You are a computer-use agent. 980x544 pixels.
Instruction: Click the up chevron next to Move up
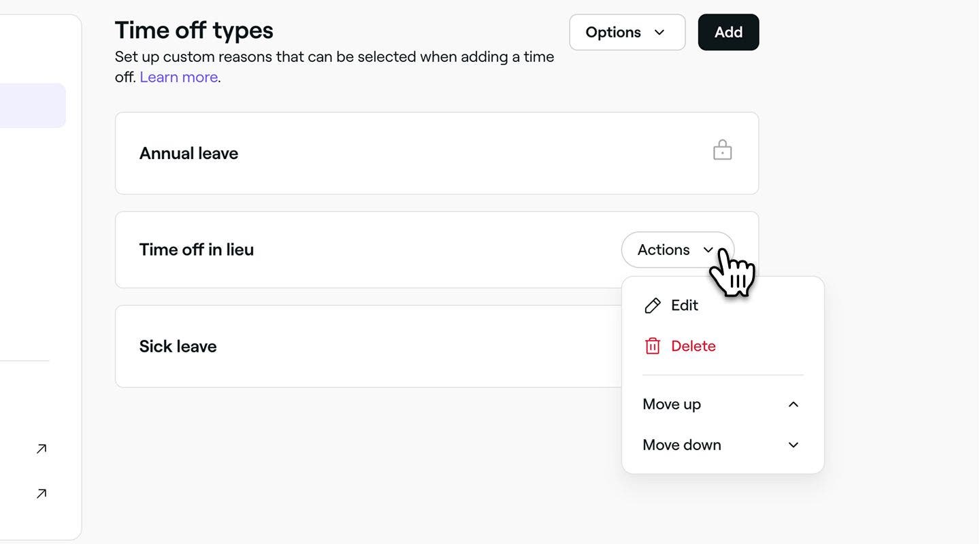click(793, 405)
